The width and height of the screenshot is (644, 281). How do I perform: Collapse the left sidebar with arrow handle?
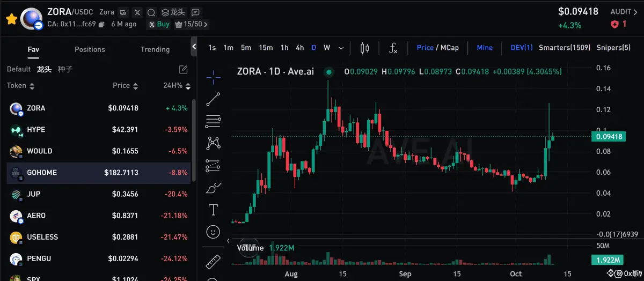194,47
